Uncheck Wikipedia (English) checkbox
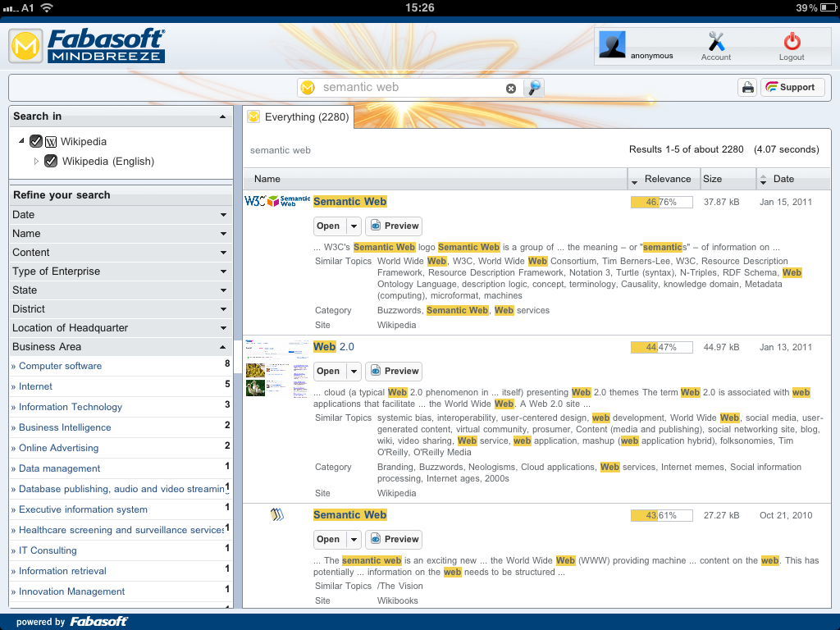840x630 pixels. click(x=51, y=162)
